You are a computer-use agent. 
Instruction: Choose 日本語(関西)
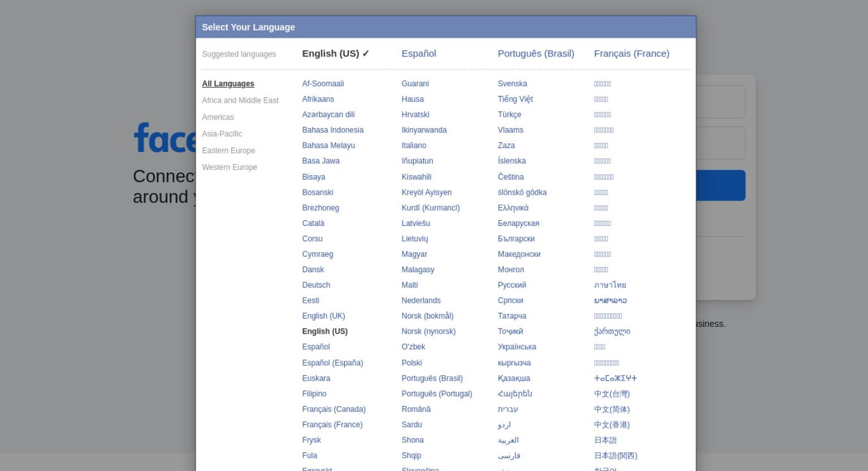pyautogui.click(x=616, y=456)
